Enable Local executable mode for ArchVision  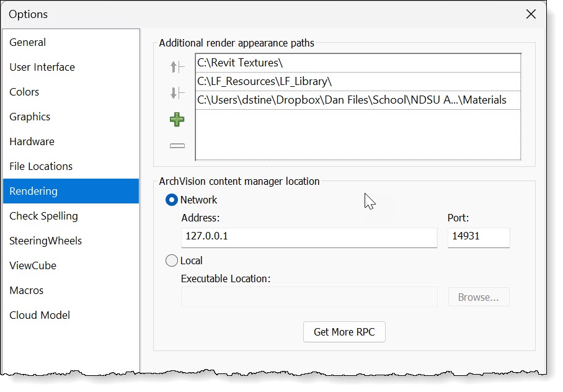pos(172,261)
